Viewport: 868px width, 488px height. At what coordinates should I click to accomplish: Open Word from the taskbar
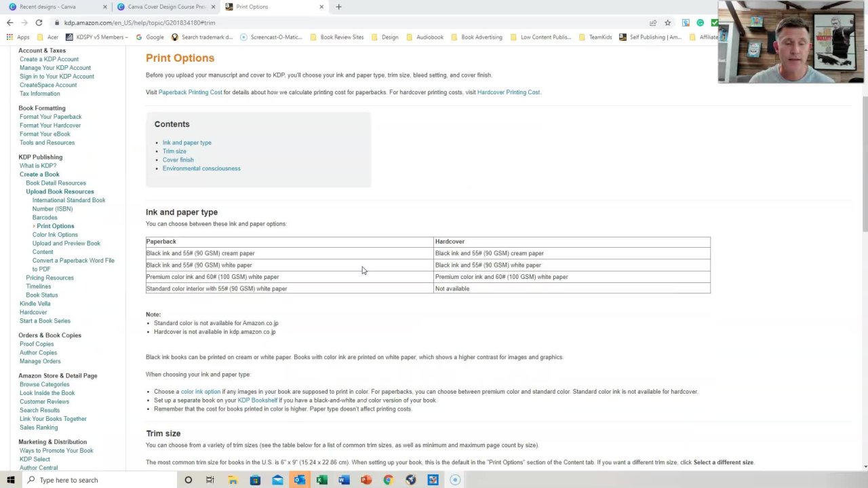click(x=344, y=480)
